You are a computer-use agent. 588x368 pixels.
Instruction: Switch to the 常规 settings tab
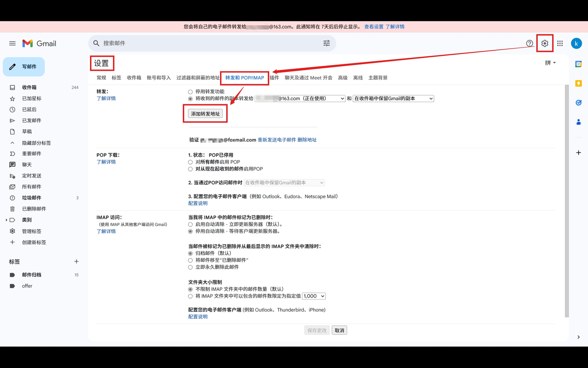click(101, 78)
